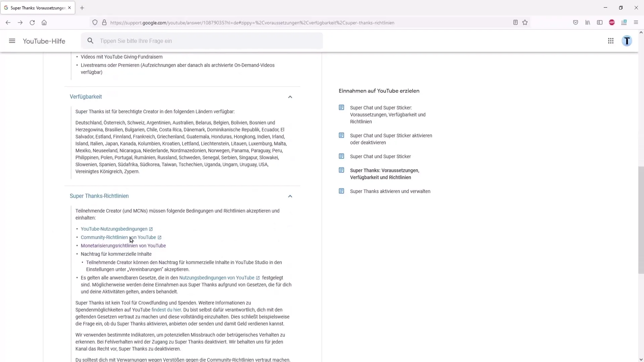Open the browser library
Screen dimensions: 644x362
588,22
